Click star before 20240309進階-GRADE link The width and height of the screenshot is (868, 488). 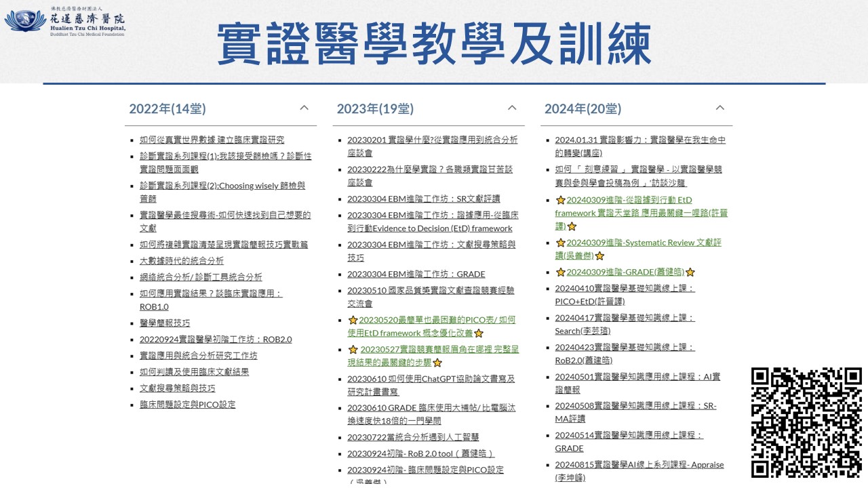coord(560,272)
